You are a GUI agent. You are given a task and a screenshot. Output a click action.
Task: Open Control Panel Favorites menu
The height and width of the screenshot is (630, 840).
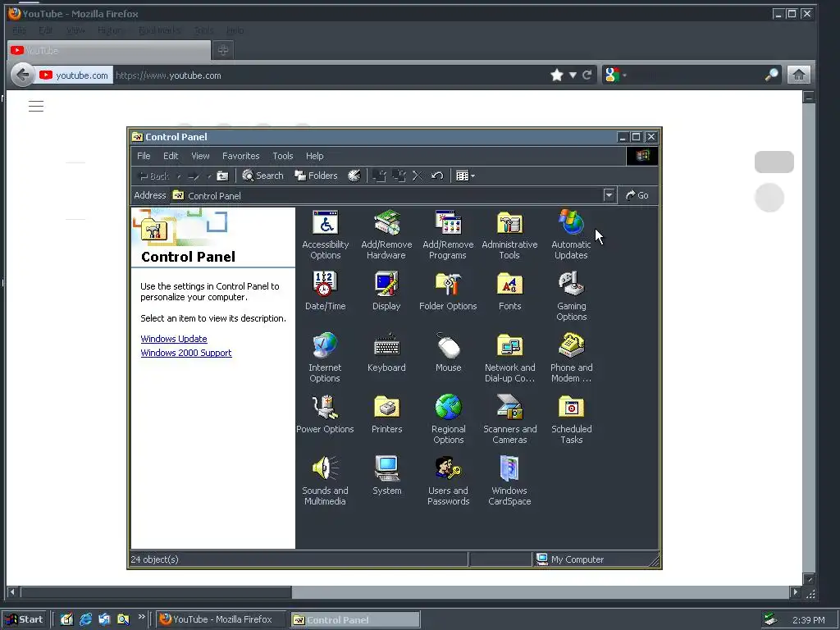click(x=241, y=156)
